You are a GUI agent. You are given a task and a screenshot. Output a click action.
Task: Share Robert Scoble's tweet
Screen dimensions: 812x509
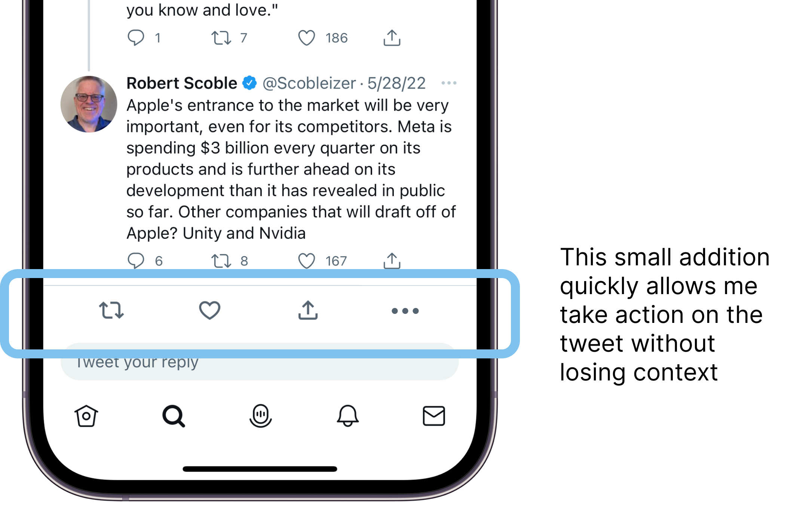click(x=392, y=260)
